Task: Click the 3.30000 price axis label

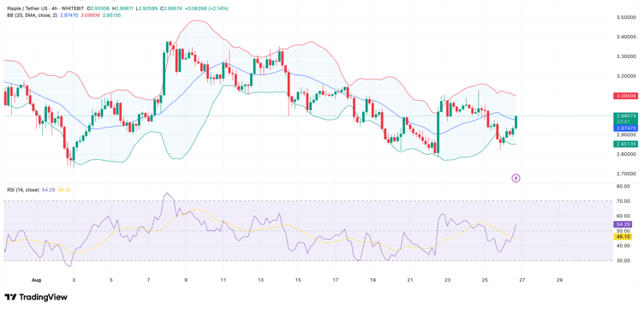Action: tap(626, 56)
